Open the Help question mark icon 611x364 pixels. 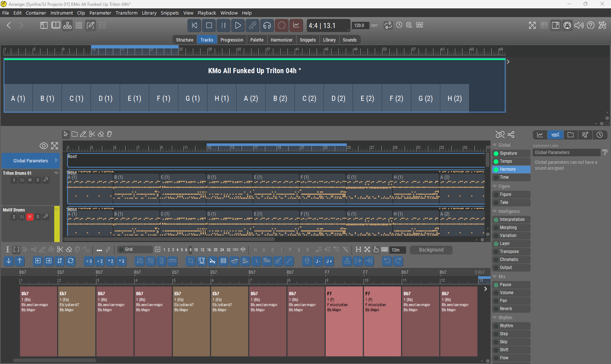[x=591, y=25]
